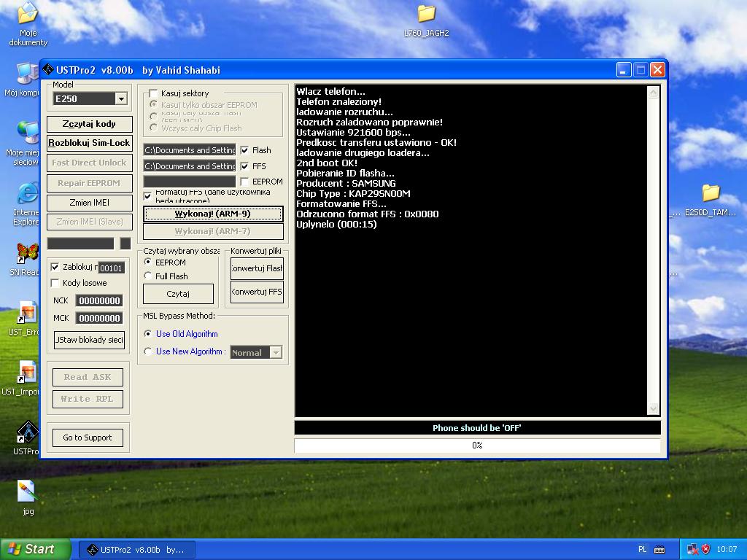Open the Start menu

(x=34, y=549)
